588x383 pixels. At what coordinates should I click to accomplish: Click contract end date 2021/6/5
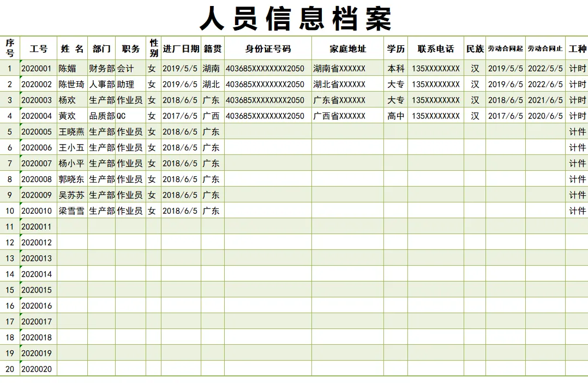pos(545,100)
